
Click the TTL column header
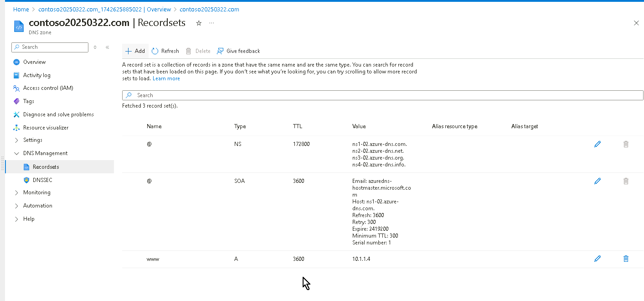(298, 126)
